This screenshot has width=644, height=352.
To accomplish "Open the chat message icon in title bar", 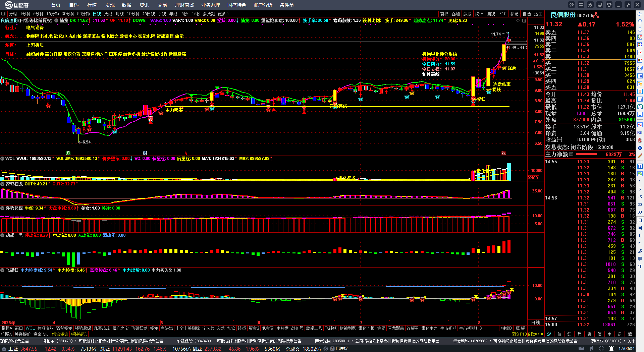I will (572, 5).
